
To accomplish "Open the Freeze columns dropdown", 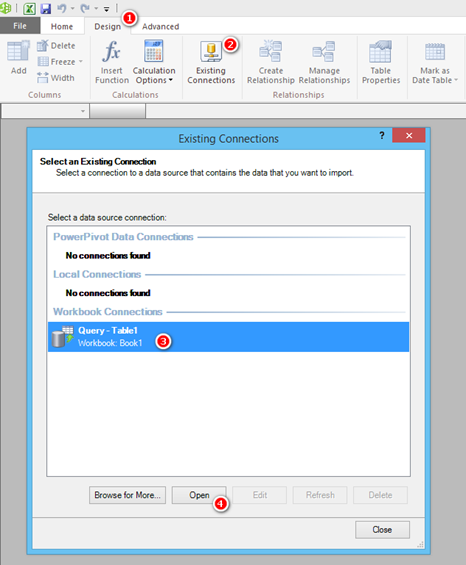I will click(x=60, y=62).
